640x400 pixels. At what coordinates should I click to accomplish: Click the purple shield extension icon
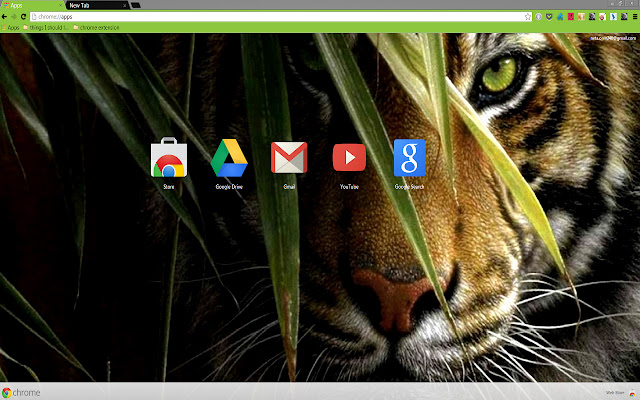tap(549, 17)
